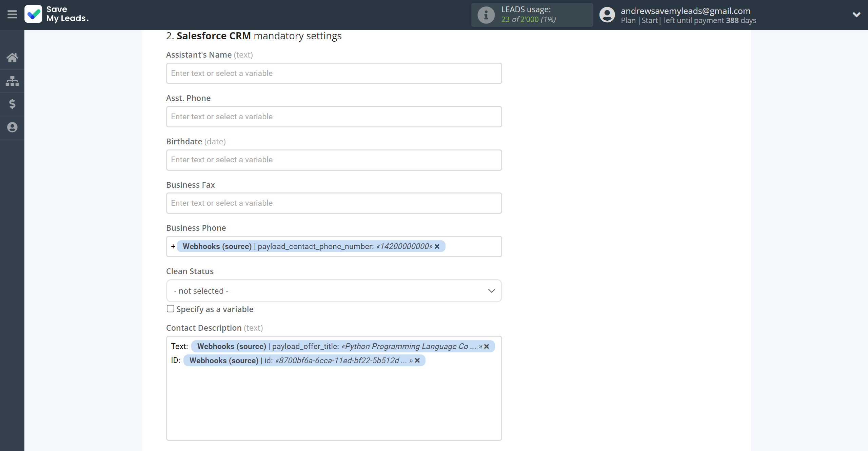The height and width of the screenshot is (451, 868).
Task: Remove the Business Phone webhook variable tag
Action: coord(437,246)
